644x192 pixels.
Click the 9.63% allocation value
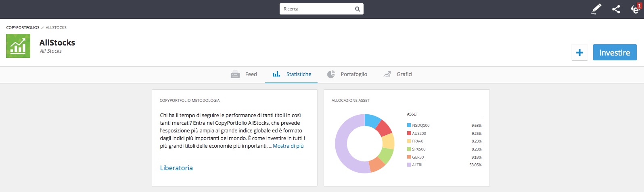[477, 126]
